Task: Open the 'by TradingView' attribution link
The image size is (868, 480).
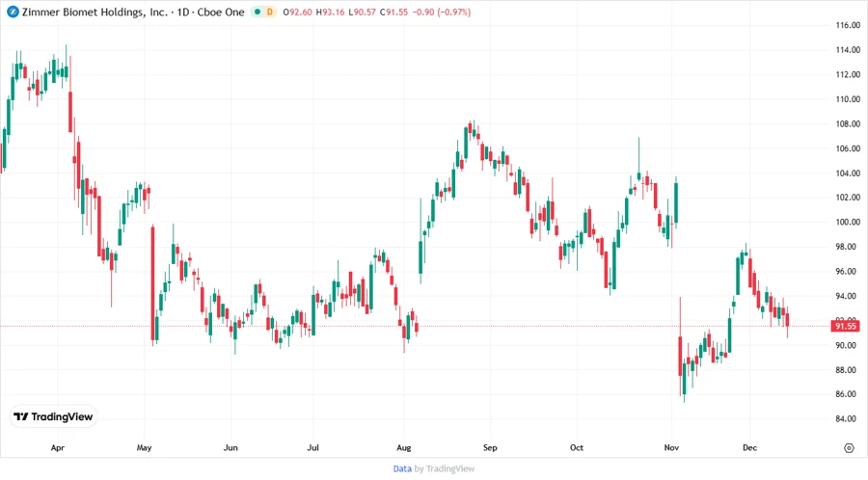Action: click(x=445, y=469)
